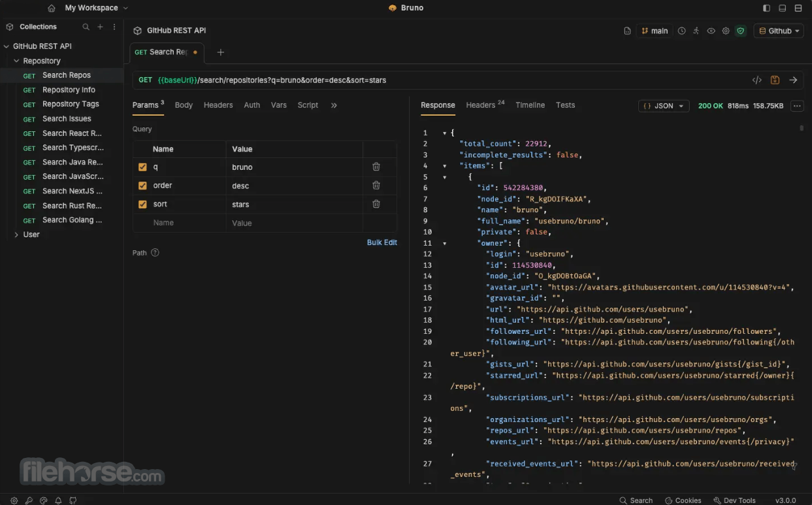Click the GitHub icon in status bar
Screen dimensions: 812x505
(x=73, y=500)
